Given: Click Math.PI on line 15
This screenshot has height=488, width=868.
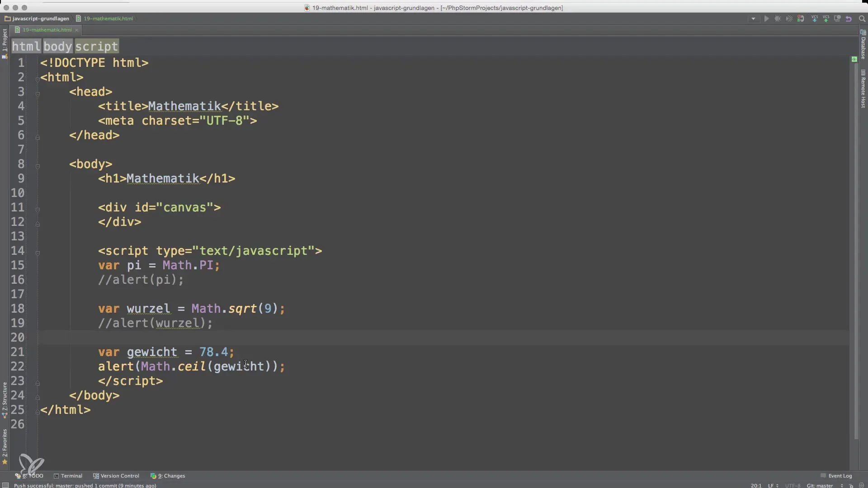Looking at the screenshot, I should pos(188,265).
